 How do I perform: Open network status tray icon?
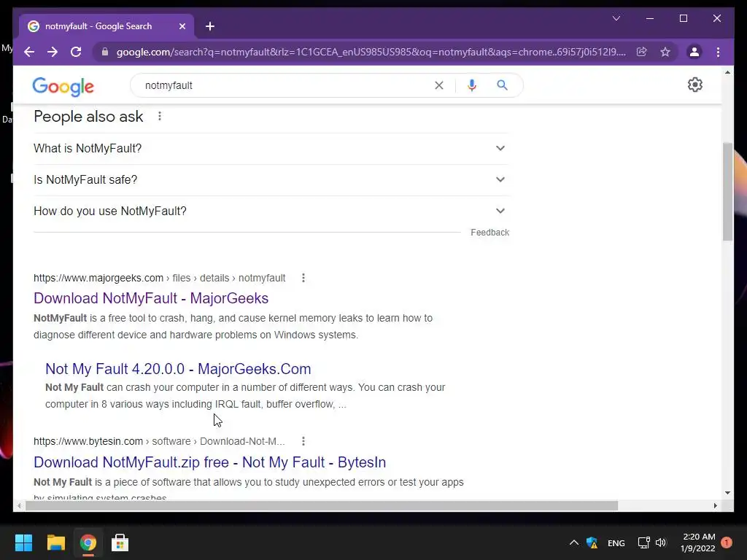[x=643, y=542]
